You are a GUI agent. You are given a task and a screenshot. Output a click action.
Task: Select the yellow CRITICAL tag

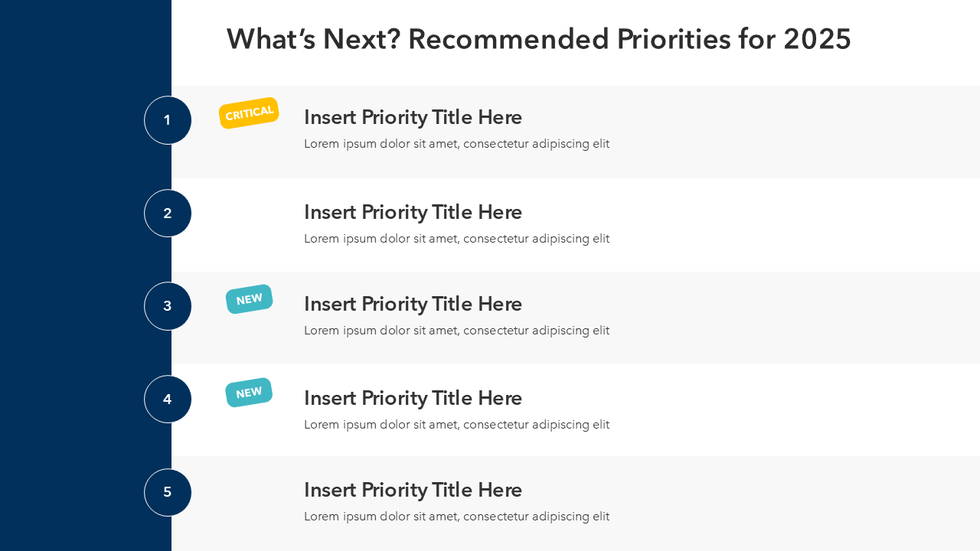pos(249,113)
